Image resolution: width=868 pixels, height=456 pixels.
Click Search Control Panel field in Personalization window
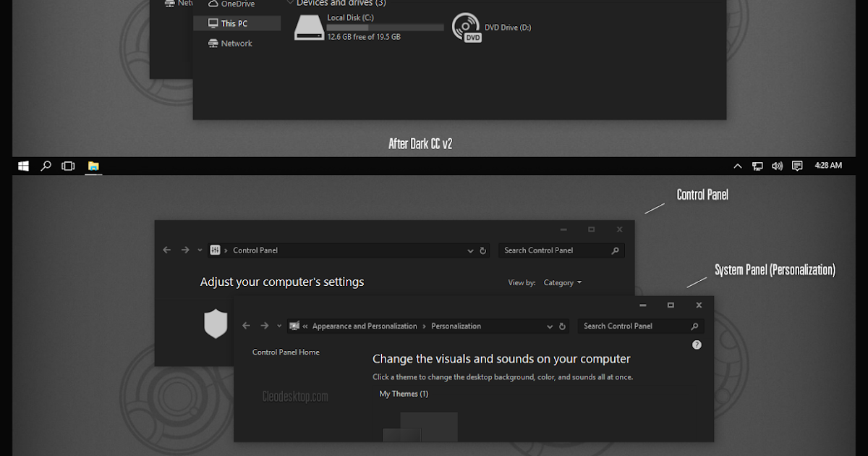(641, 326)
